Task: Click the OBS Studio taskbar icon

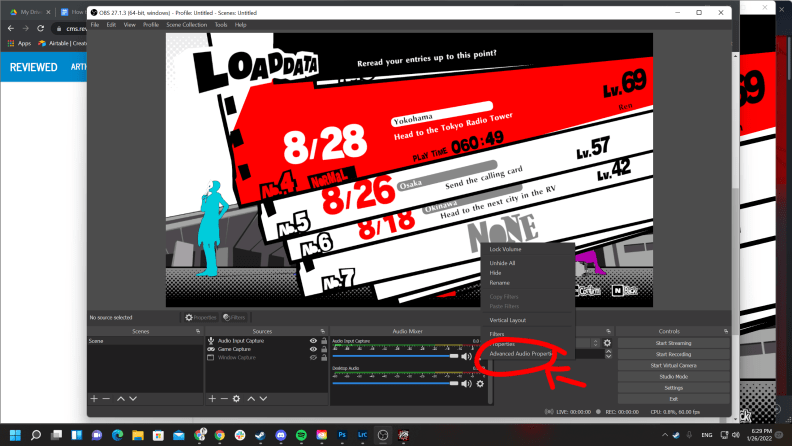Action: (383, 435)
